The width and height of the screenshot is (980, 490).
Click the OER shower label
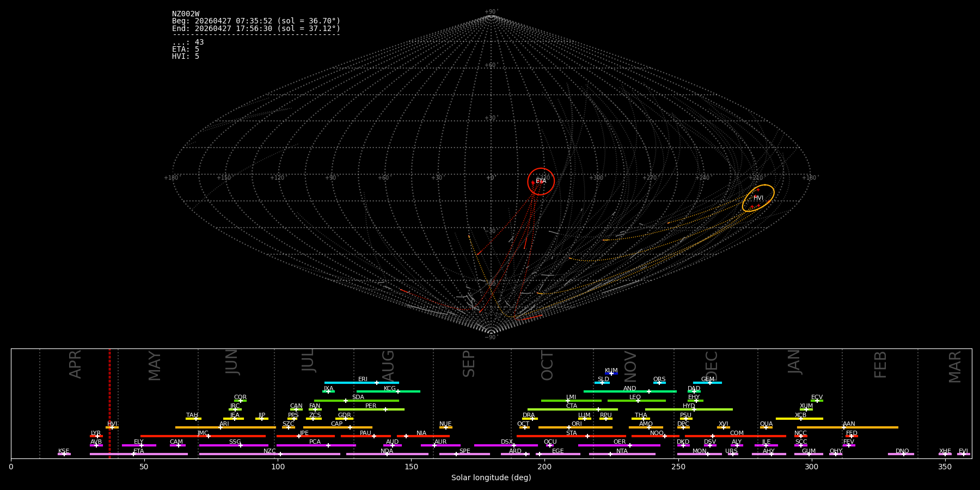620,442
